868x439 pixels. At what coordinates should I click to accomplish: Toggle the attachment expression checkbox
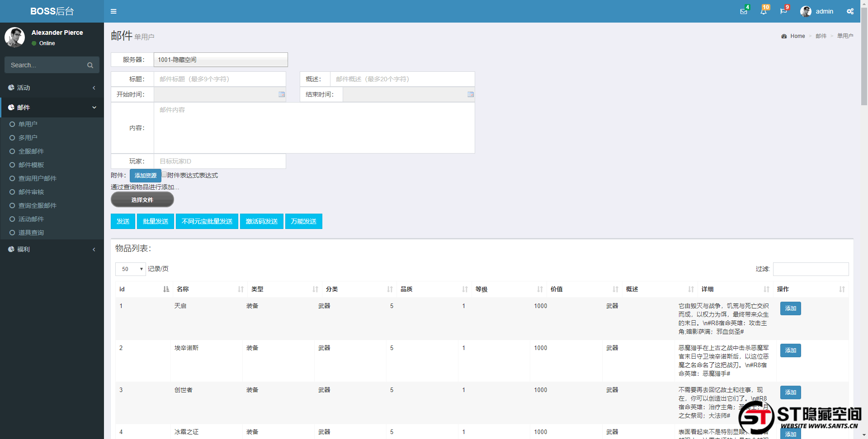(x=165, y=175)
